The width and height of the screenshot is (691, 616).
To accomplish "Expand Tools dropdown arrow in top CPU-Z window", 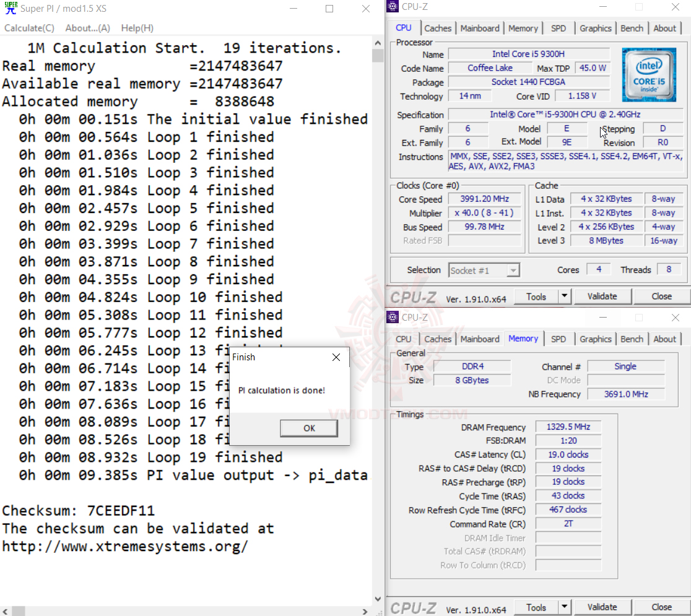I will coord(565,297).
